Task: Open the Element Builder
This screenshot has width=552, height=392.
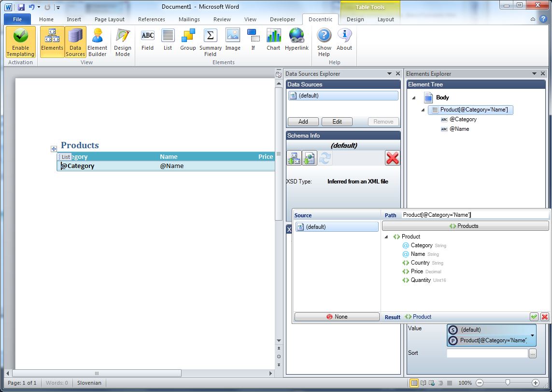Action: 97,42
